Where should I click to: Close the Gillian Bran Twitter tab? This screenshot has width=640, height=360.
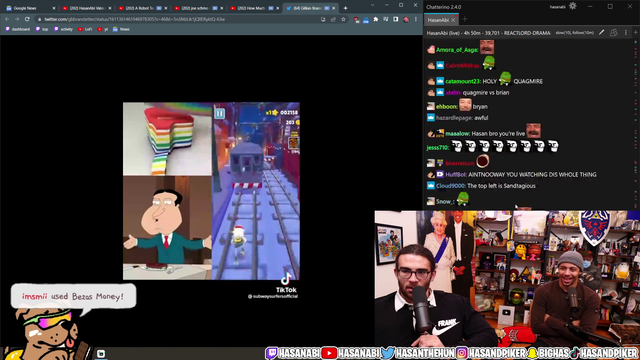point(333,8)
